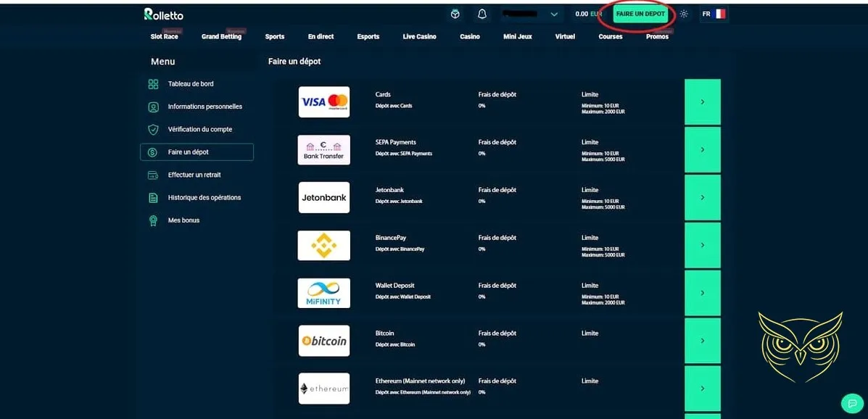Click the notification bell icon
Image resolution: width=868 pixels, height=419 pixels.
481,14
